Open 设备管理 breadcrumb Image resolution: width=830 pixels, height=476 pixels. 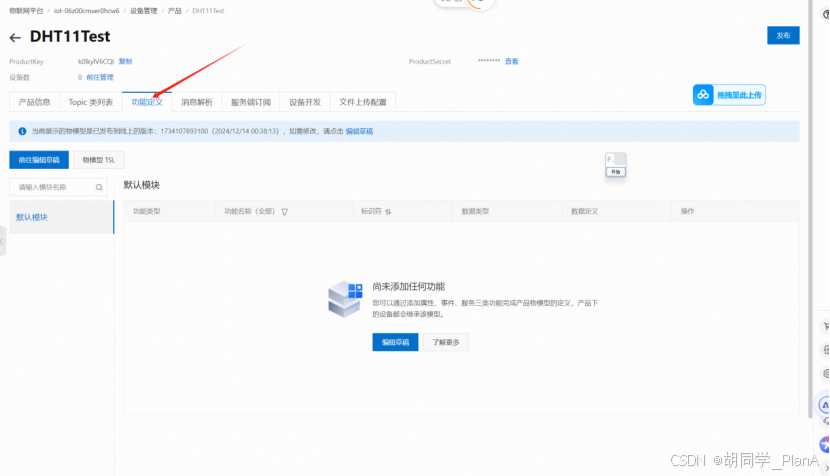tap(143, 11)
